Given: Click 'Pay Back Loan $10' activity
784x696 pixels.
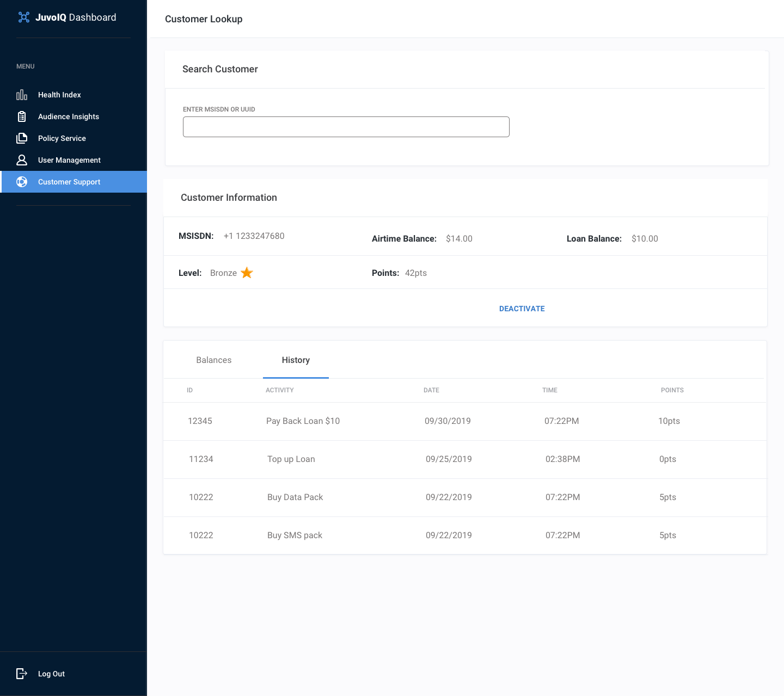Looking at the screenshot, I should (x=303, y=421).
